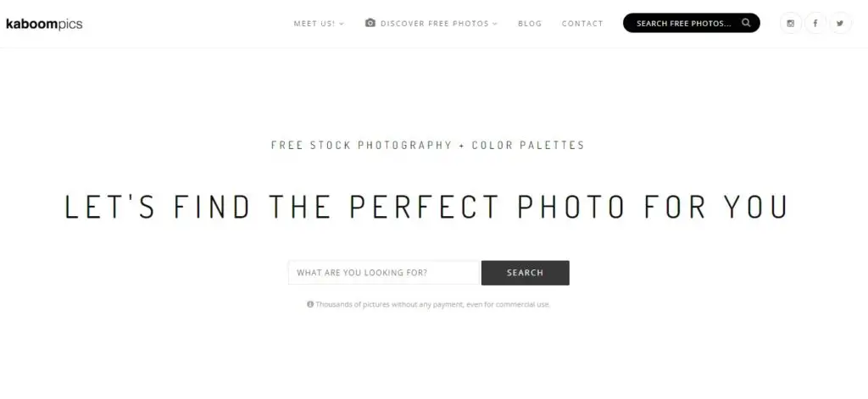Click the word 'pics' in the logo
The height and width of the screenshot is (399, 868).
70,25
